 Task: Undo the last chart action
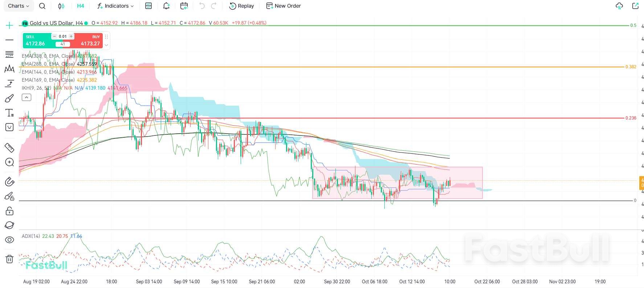click(202, 6)
